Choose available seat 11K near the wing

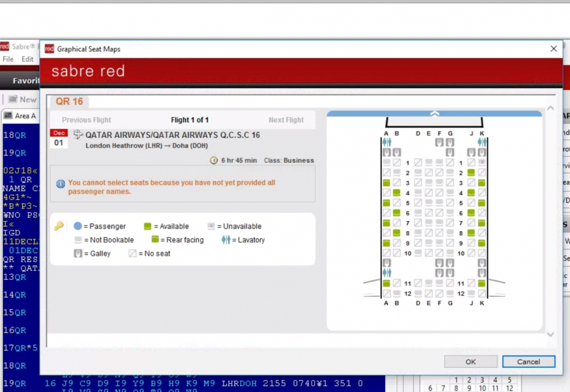click(x=481, y=284)
